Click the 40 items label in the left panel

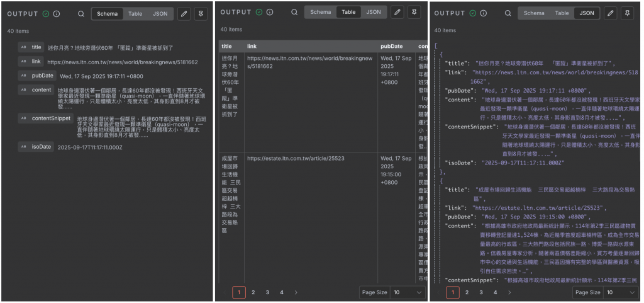(18, 31)
